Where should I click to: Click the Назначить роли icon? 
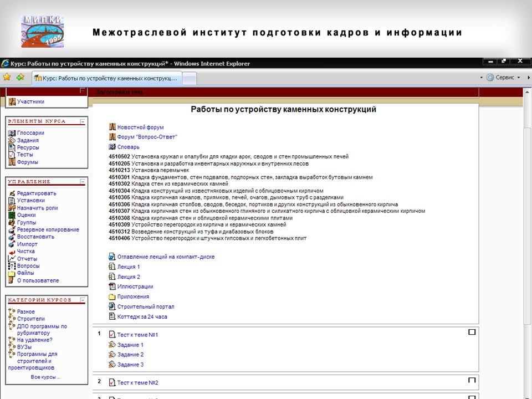pos(12,208)
